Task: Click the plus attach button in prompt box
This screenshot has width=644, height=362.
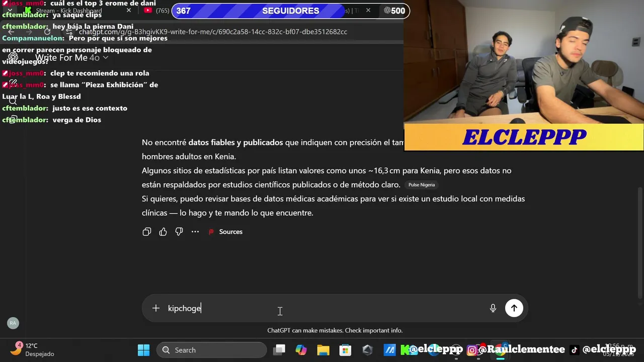Action: pyautogui.click(x=156, y=308)
